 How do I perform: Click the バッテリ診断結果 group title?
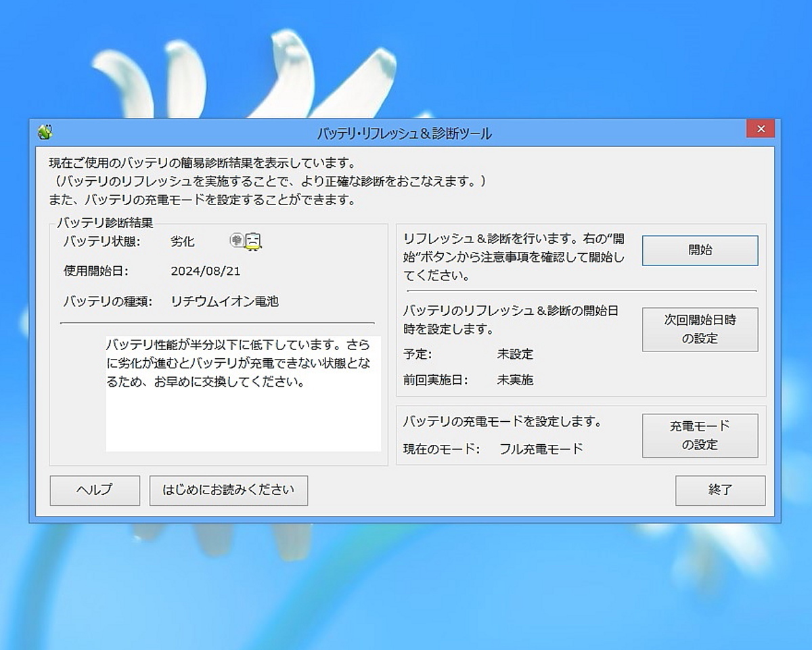click(x=105, y=222)
